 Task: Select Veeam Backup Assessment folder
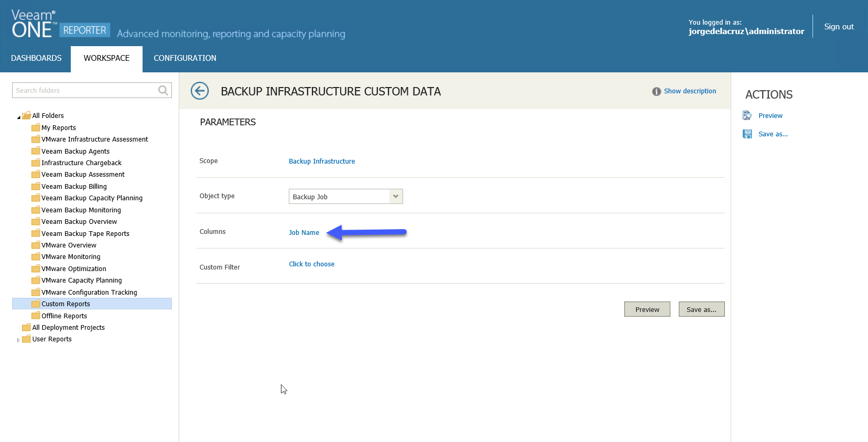(x=83, y=175)
